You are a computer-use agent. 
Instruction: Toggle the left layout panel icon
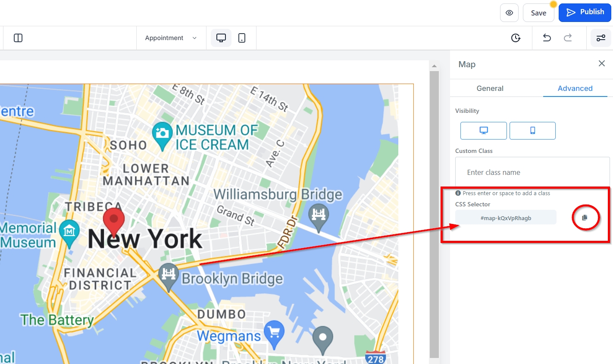click(18, 38)
